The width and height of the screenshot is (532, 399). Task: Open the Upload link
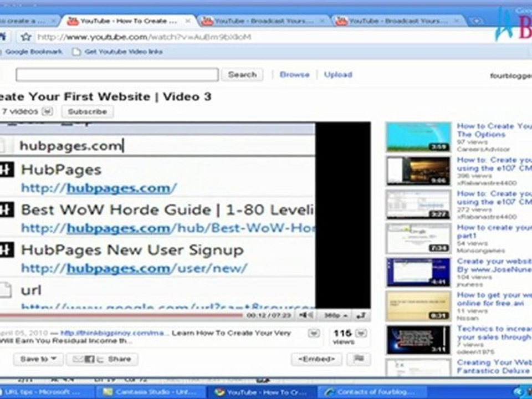(x=338, y=75)
